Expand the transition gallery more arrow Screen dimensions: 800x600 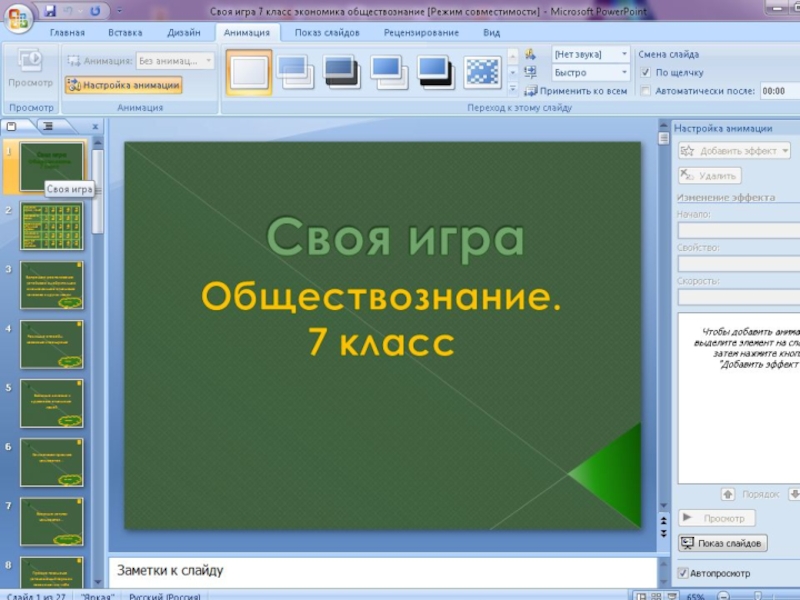point(512,87)
